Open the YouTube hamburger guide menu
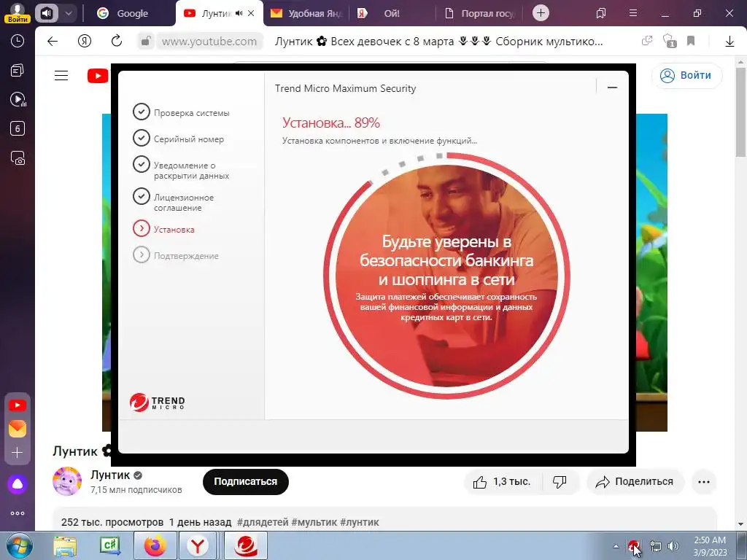The image size is (747, 560). (x=61, y=76)
